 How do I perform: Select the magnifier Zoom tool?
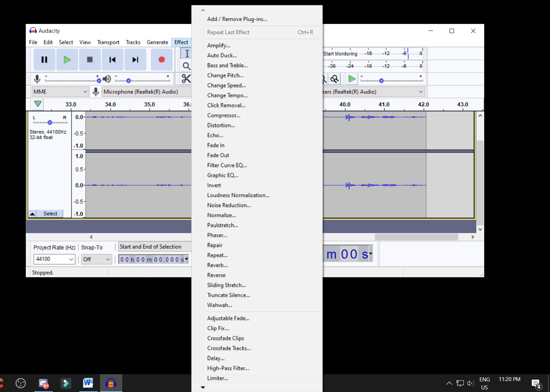[186, 66]
